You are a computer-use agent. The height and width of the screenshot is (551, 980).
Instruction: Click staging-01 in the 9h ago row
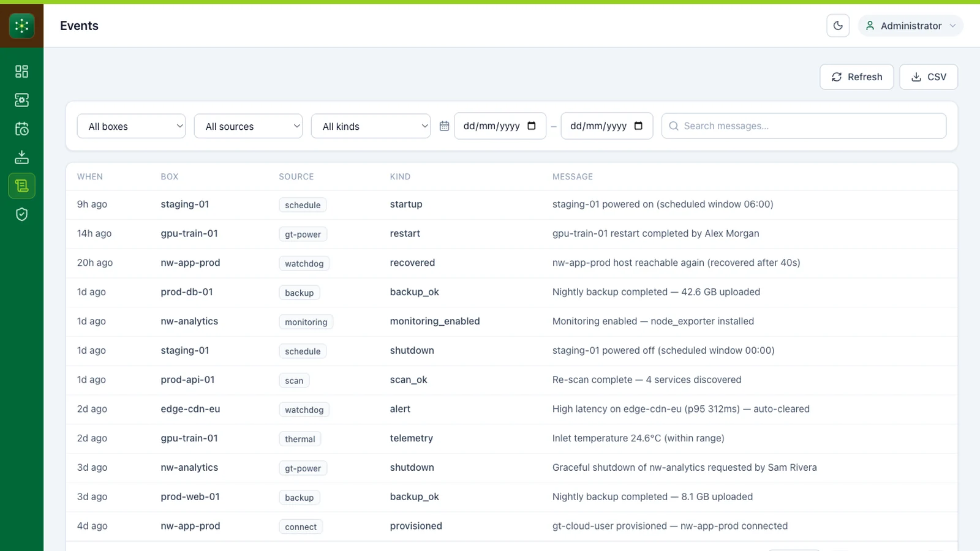(185, 204)
